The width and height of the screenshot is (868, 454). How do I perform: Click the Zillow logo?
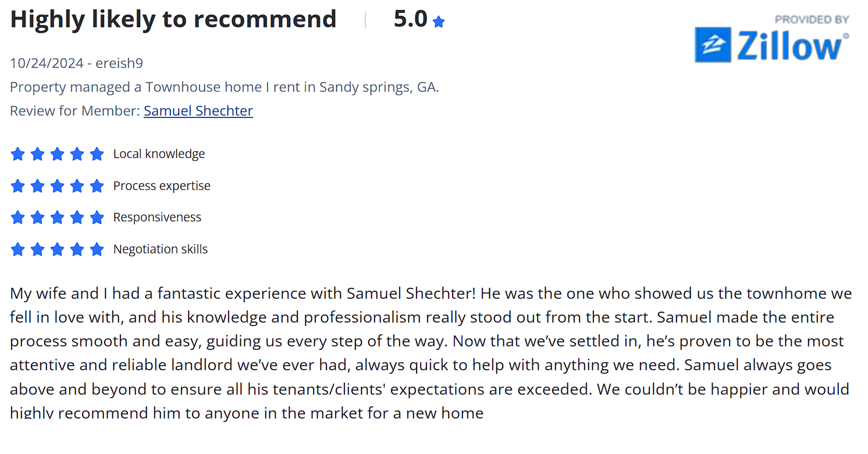772,45
